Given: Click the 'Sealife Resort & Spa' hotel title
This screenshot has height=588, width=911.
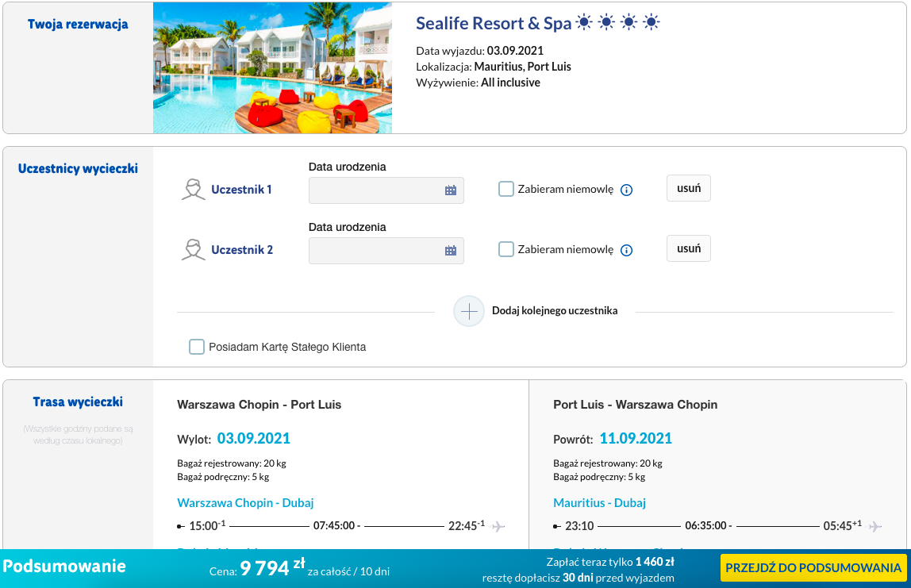Looking at the screenshot, I should (494, 24).
